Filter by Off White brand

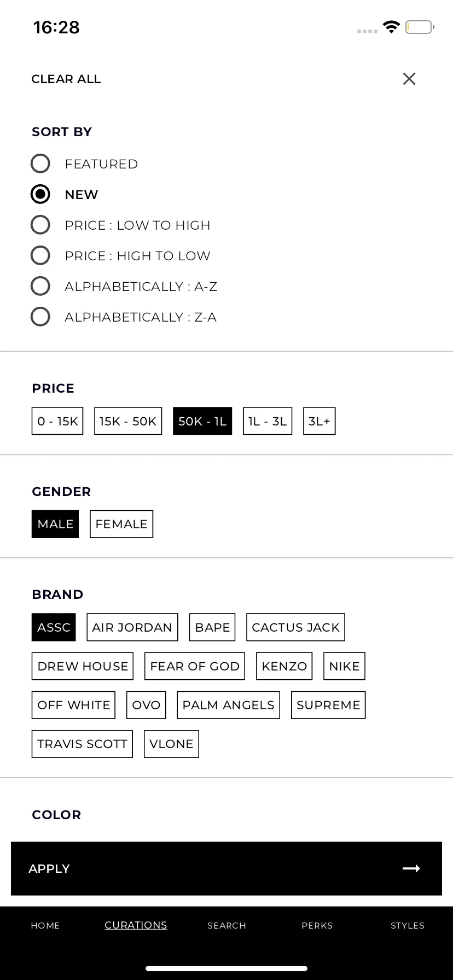pyautogui.click(x=73, y=705)
